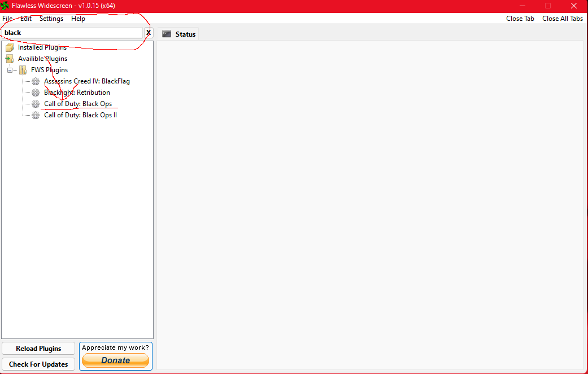Minimize the Flawless Widescreen window
This screenshot has height=374, width=588.
(522, 6)
